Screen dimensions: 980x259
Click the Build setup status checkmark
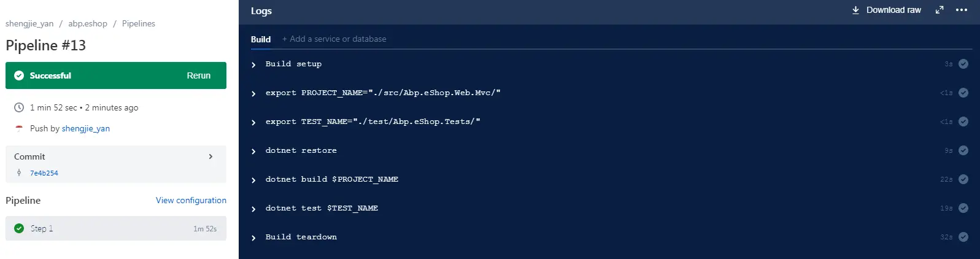[963, 64]
